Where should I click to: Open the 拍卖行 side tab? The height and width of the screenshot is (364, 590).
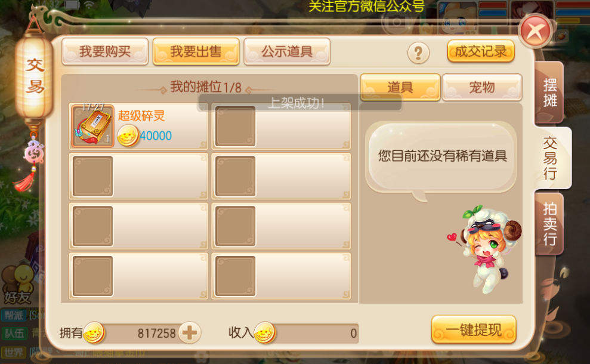pos(549,224)
